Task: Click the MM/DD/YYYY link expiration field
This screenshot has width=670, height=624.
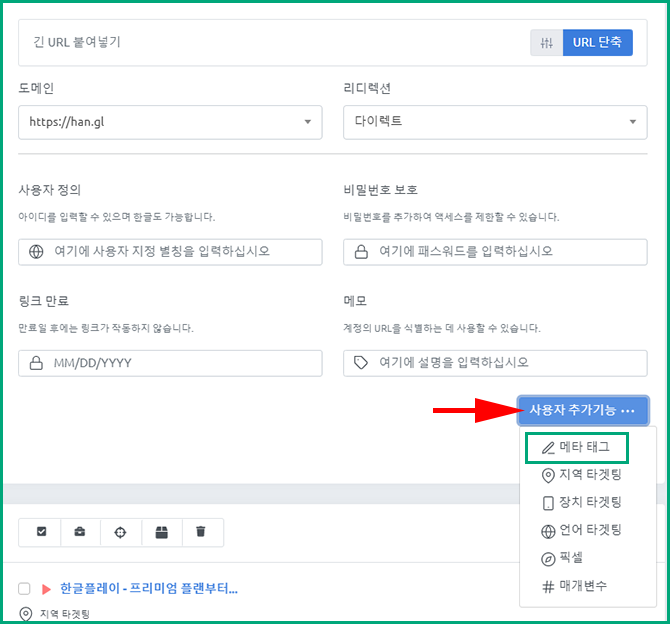Action: point(170,363)
